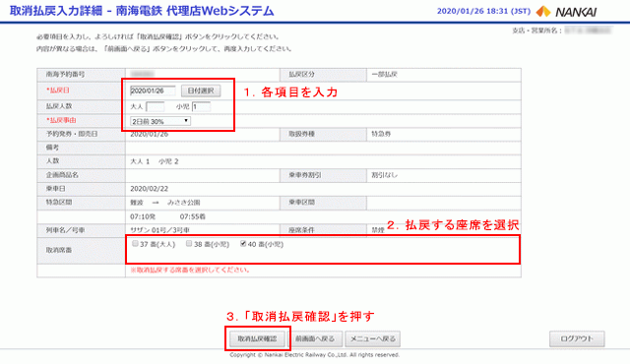Screen dimensions: 630x364
Task: Click the page title 取消払戻入力詳細
Action: (x=56, y=11)
